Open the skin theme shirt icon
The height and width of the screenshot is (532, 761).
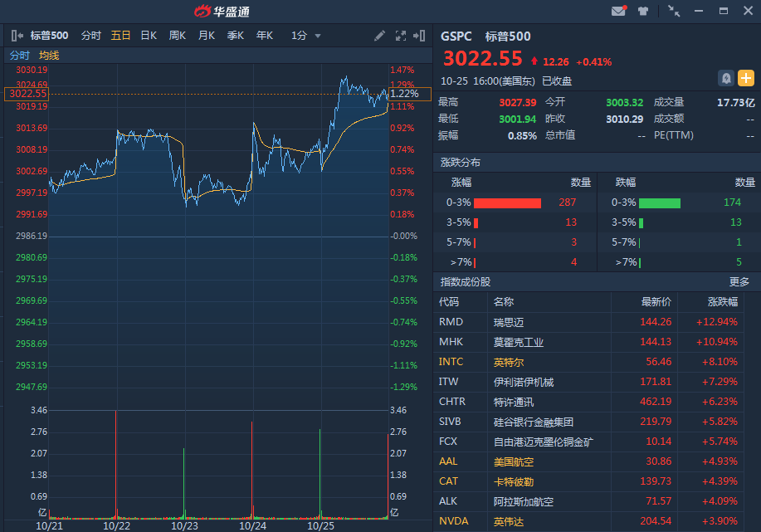click(643, 11)
